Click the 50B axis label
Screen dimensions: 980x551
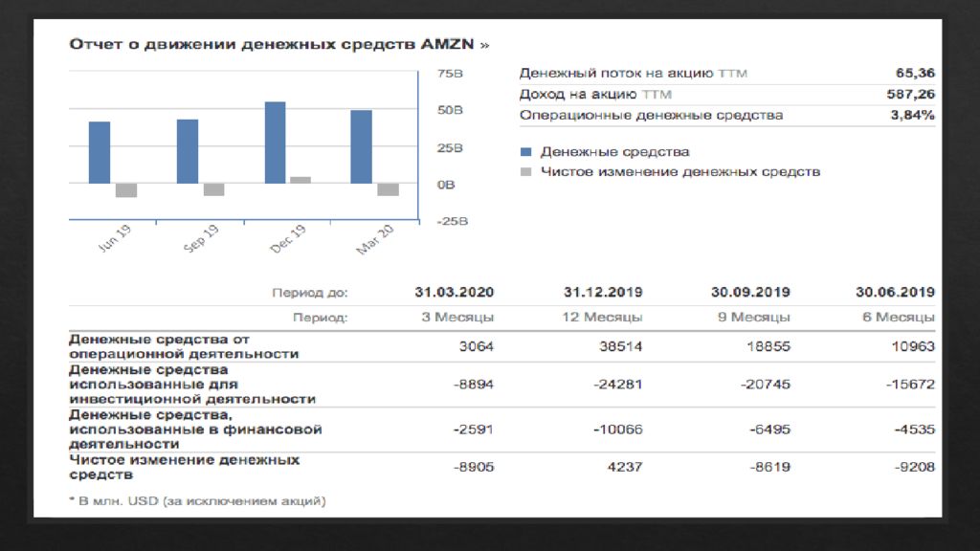click(450, 110)
